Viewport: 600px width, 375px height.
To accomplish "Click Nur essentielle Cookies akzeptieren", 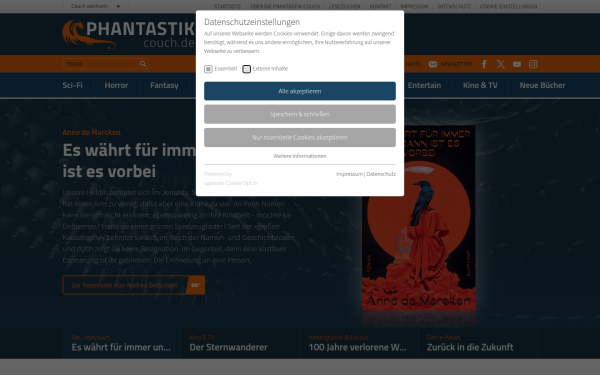I will [300, 137].
